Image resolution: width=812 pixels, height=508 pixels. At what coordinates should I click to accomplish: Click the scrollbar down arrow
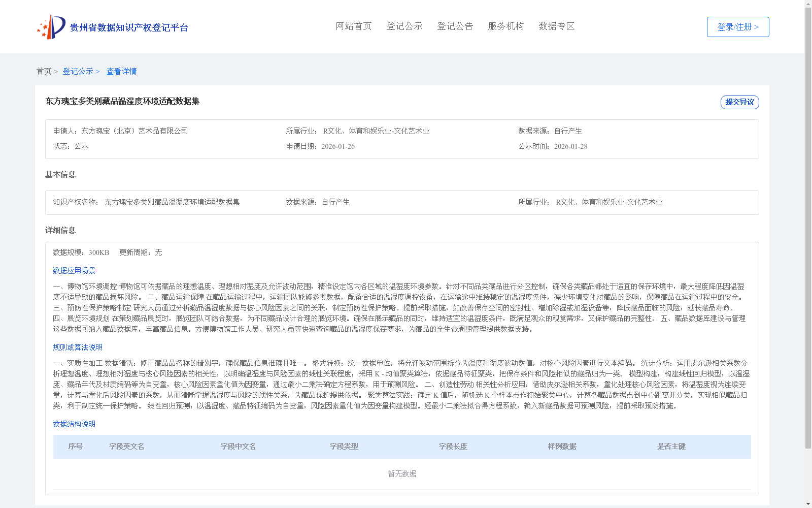(x=808, y=504)
